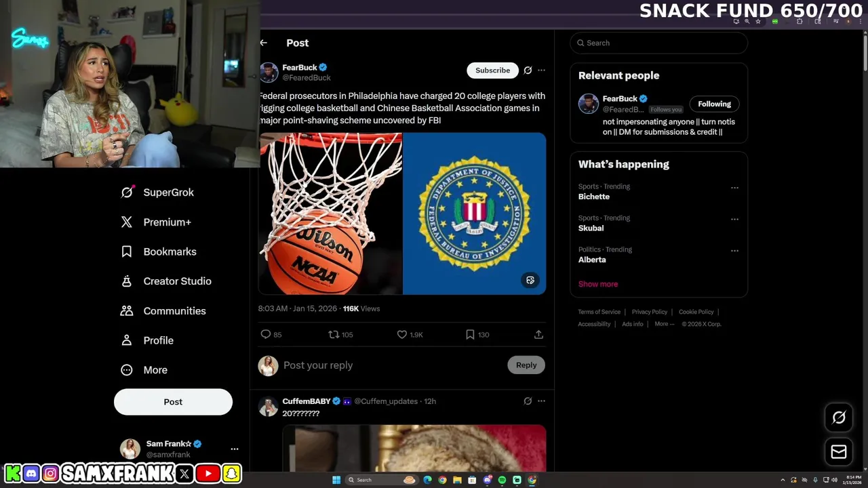Click Show more under What's happening
Image resolution: width=868 pixels, height=488 pixels.
coord(598,284)
